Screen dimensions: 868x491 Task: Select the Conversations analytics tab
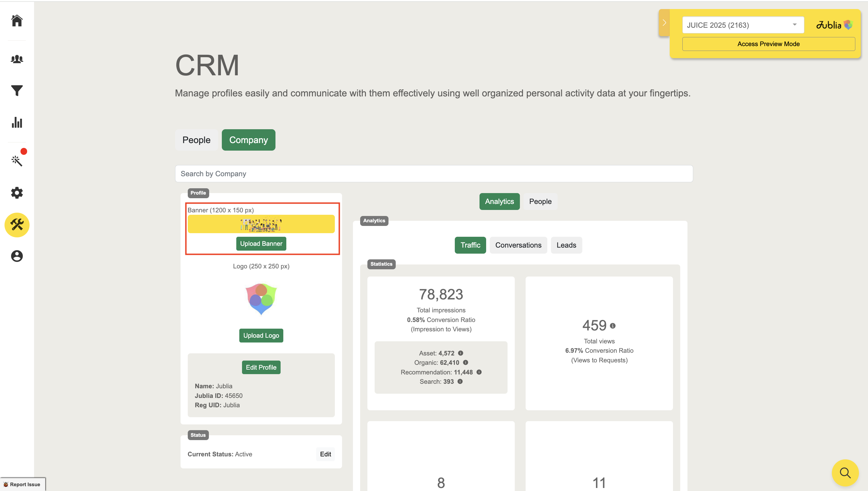click(x=518, y=245)
